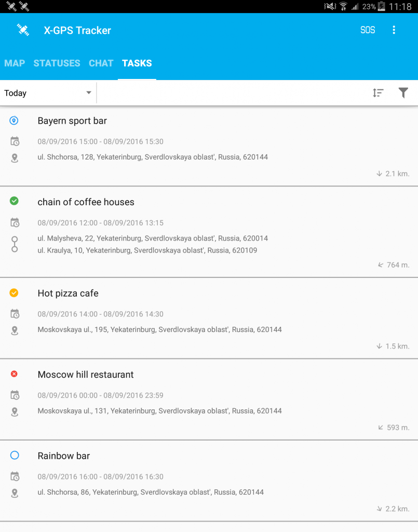Tap the location pin under Hot pizza cafe

(15, 330)
